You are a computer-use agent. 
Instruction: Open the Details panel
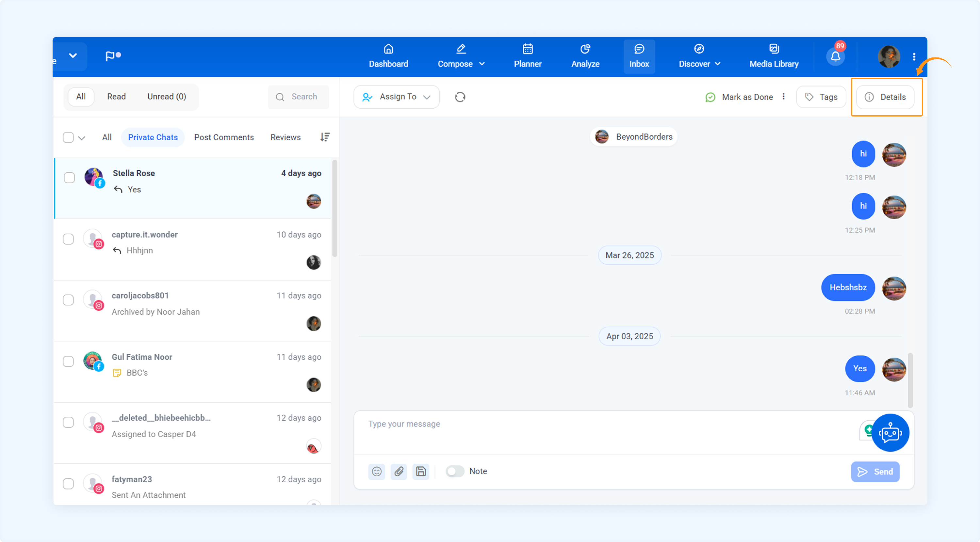pos(885,97)
